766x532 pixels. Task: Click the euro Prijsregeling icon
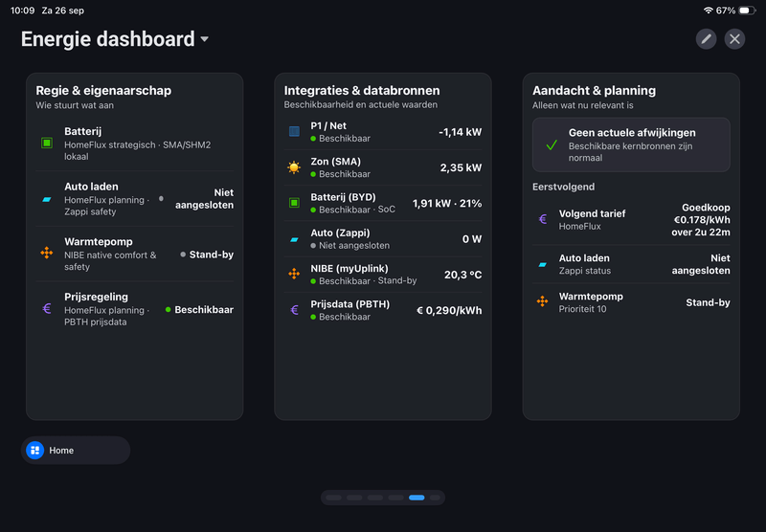click(x=47, y=308)
